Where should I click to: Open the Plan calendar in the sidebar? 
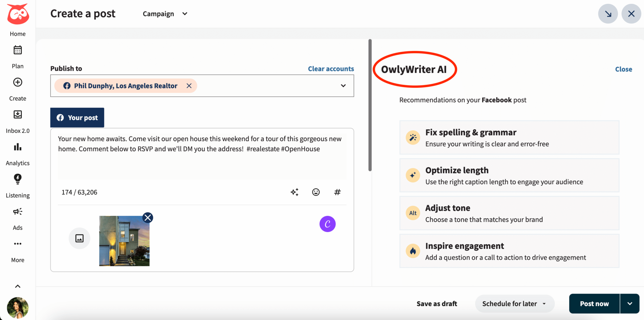[18, 50]
